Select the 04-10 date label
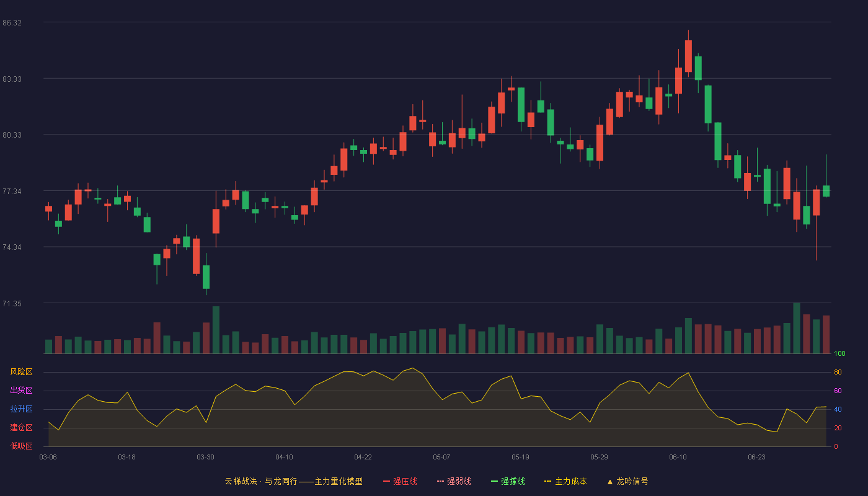 pos(284,457)
